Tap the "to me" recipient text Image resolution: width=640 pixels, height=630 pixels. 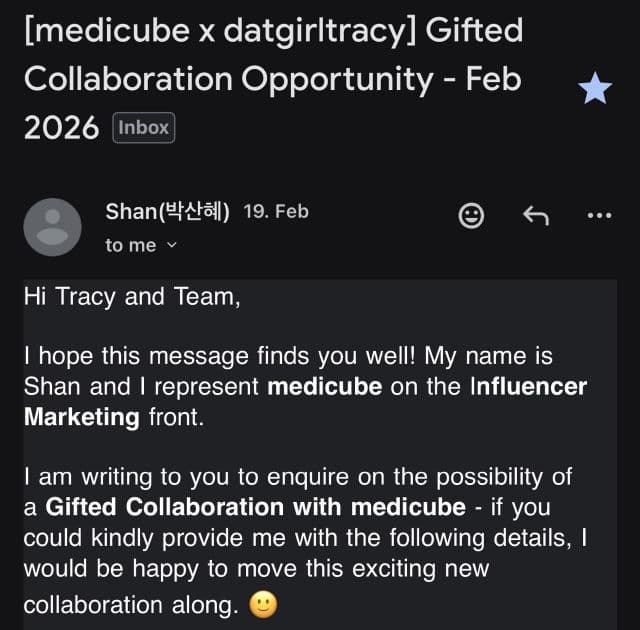pos(130,245)
